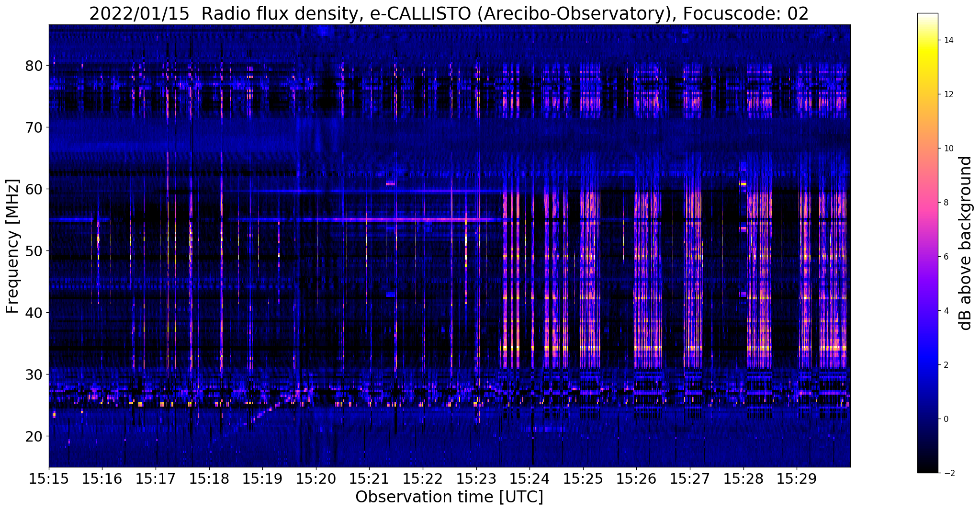Click the colorbar tick label 12

click(x=947, y=94)
